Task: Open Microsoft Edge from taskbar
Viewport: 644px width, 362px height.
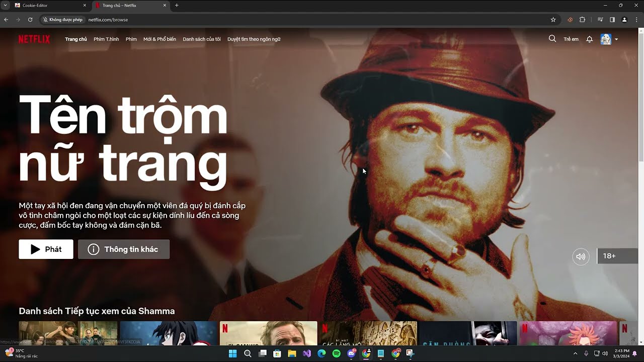Action: 321,353
